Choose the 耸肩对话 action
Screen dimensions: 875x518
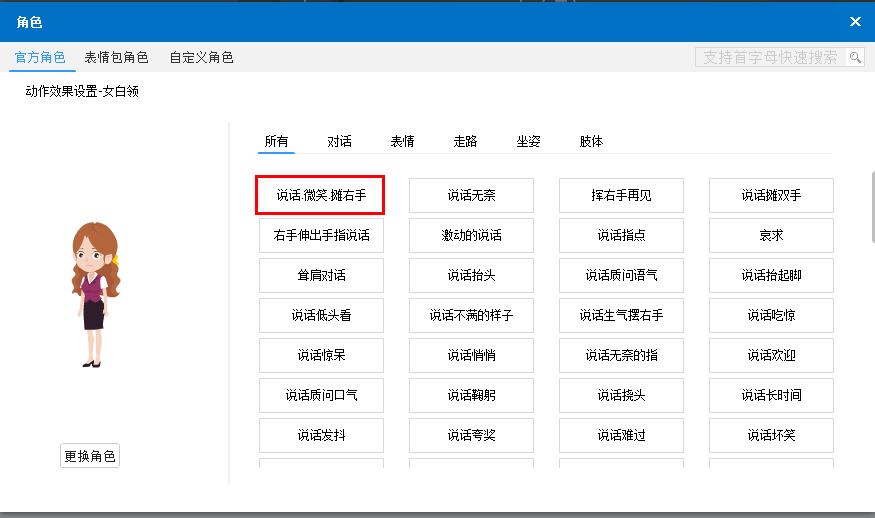click(321, 275)
